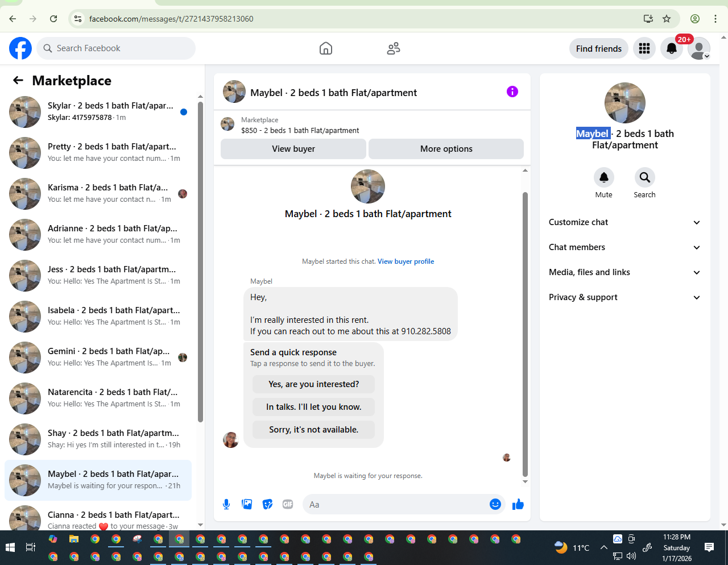This screenshot has width=728, height=565.
Task: Open Shay conversation in list
Action: click(98, 439)
